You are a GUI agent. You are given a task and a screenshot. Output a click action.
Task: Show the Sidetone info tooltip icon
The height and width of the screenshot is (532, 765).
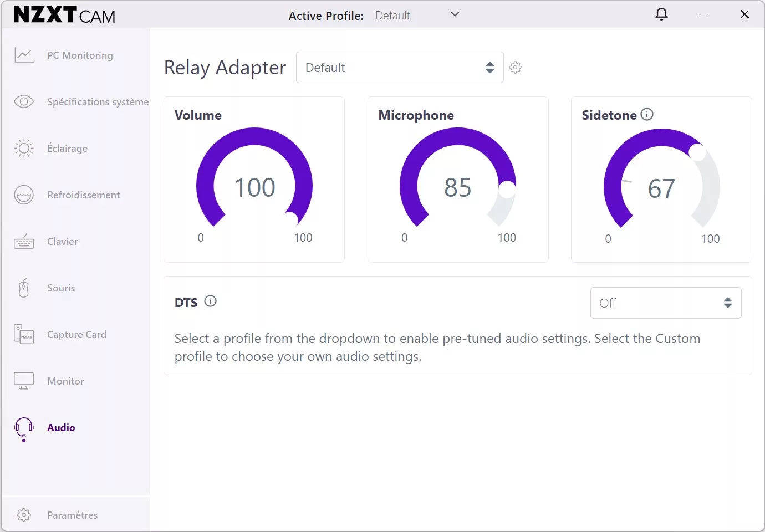pos(647,114)
